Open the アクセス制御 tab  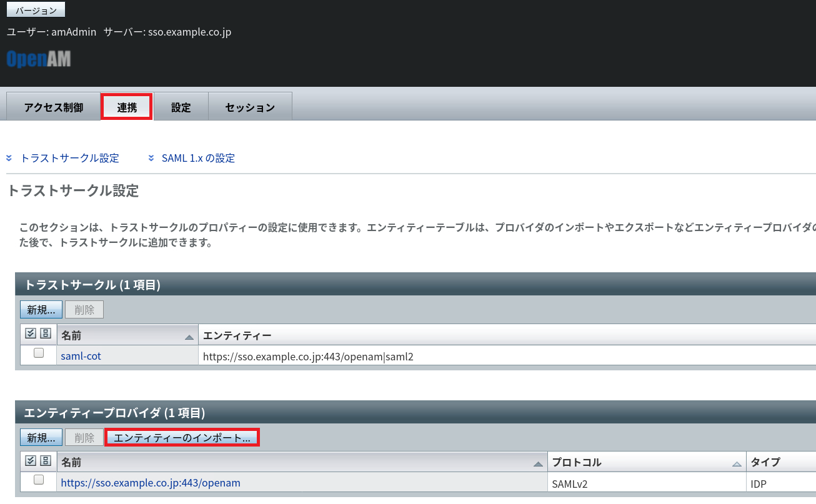pos(53,107)
